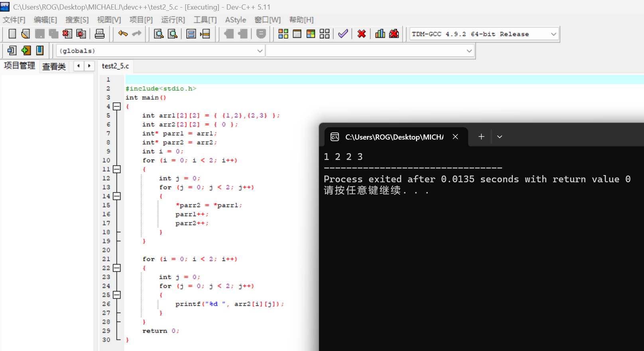Click the printf("%d ", arr2[i][j]) line
Viewport: 644px width, 351px height.
pos(230,304)
